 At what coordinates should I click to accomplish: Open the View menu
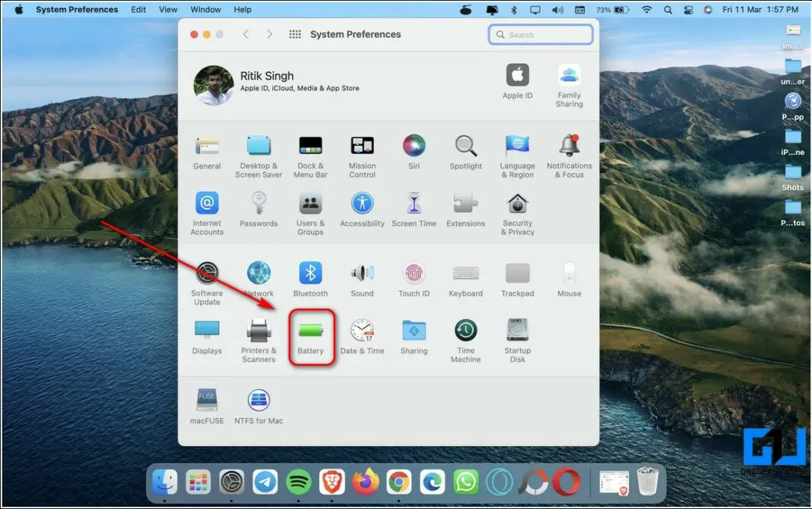click(168, 10)
